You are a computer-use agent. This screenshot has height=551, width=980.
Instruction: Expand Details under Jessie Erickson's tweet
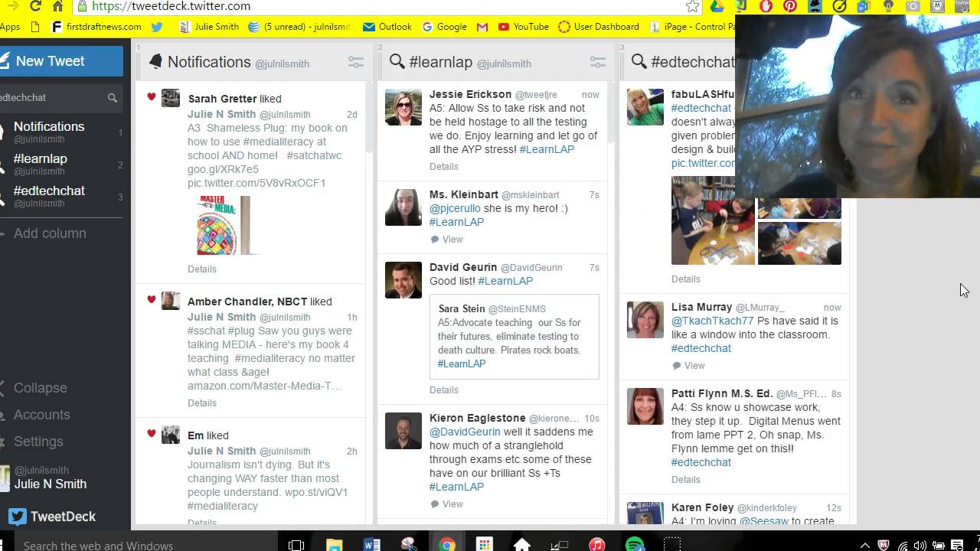click(444, 167)
